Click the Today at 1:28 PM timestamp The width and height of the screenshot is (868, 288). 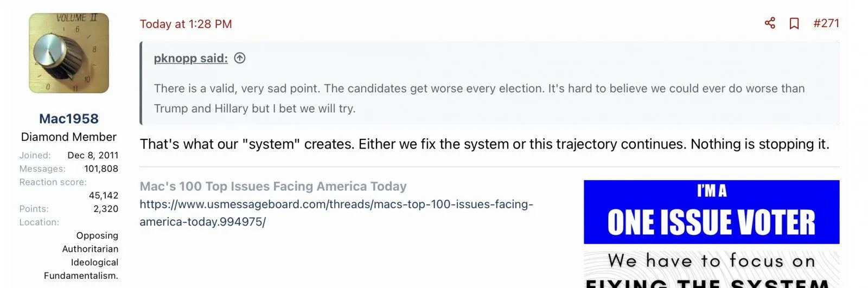coord(186,24)
